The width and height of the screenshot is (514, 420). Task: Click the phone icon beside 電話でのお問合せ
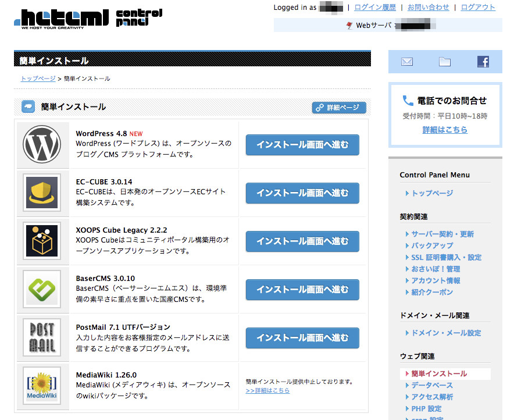408,101
